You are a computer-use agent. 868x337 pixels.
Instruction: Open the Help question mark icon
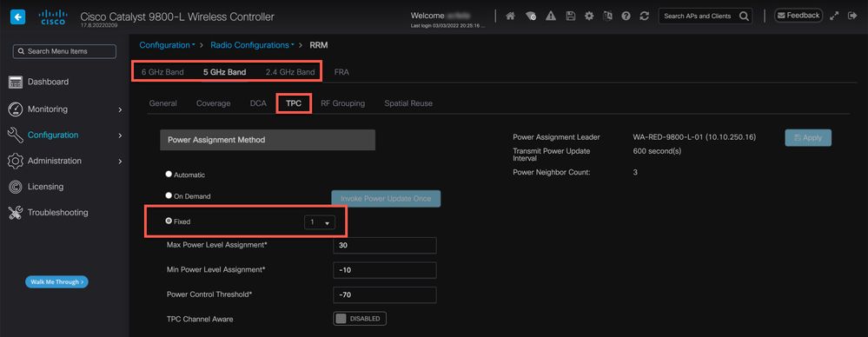coord(626,17)
